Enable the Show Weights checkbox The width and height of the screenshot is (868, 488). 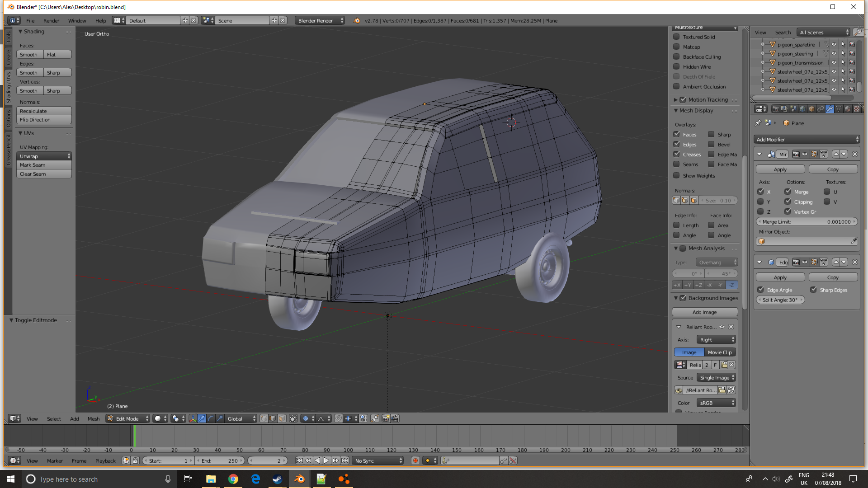point(676,175)
